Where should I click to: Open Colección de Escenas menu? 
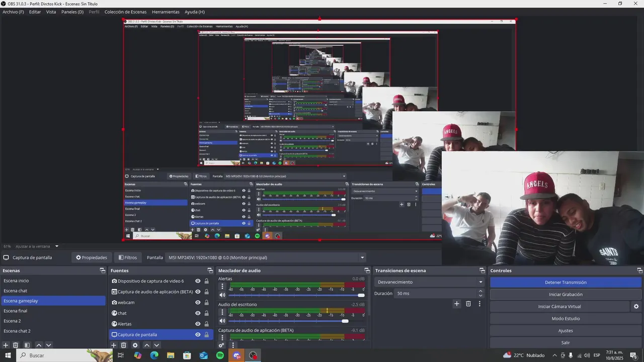[126, 12]
